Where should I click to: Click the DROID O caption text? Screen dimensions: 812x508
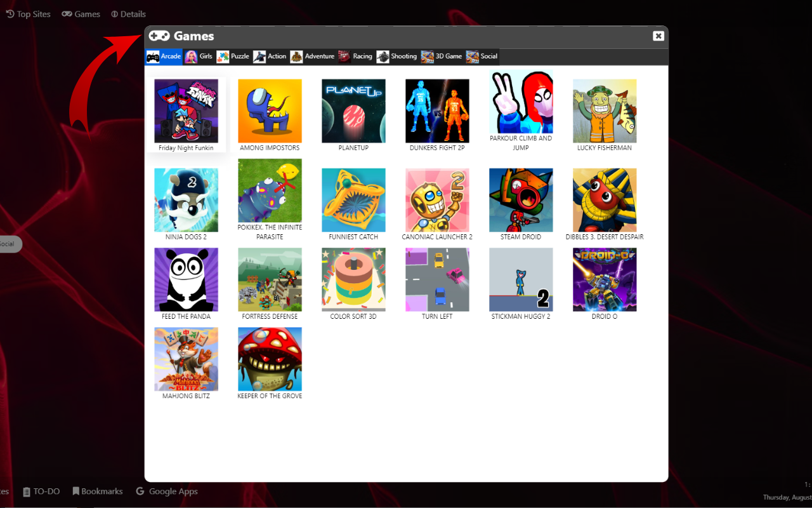point(605,316)
